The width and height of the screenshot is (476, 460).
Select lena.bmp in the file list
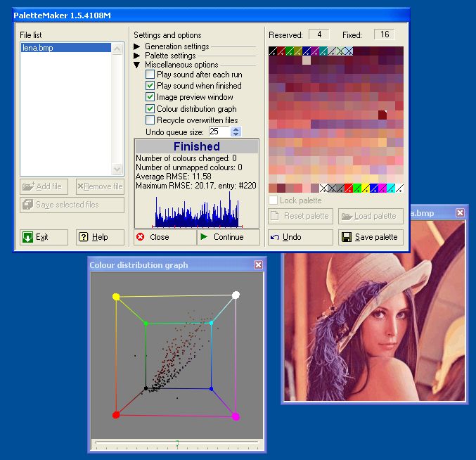(66, 48)
